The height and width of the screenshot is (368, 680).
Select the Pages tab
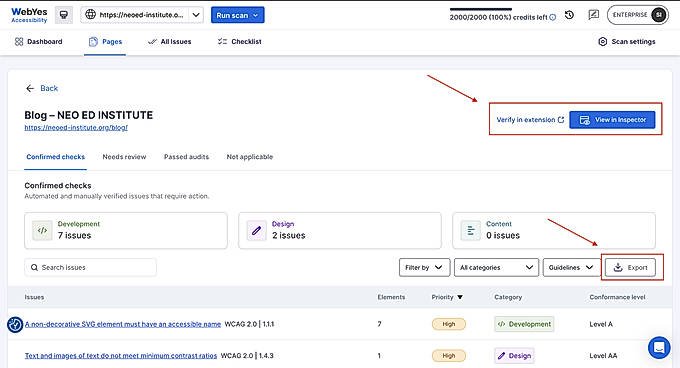tap(105, 42)
